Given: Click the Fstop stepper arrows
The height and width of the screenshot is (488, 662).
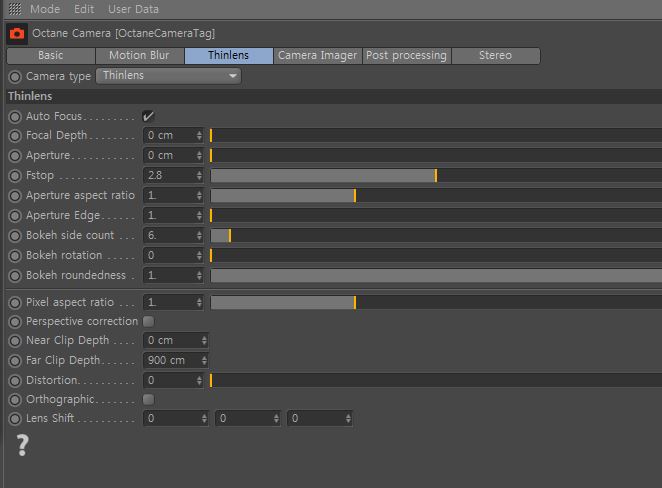Looking at the screenshot, I should pyautogui.click(x=199, y=175).
